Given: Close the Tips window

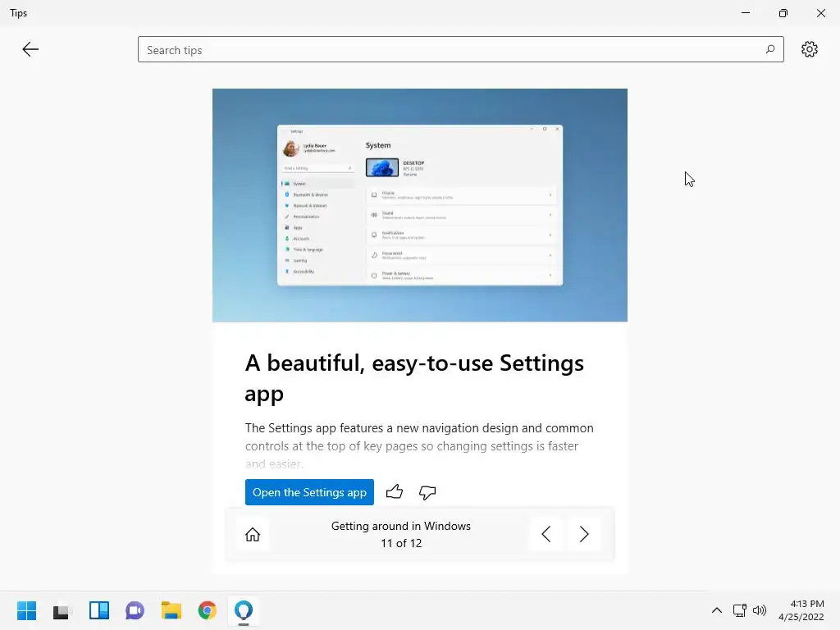Looking at the screenshot, I should 820,13.
